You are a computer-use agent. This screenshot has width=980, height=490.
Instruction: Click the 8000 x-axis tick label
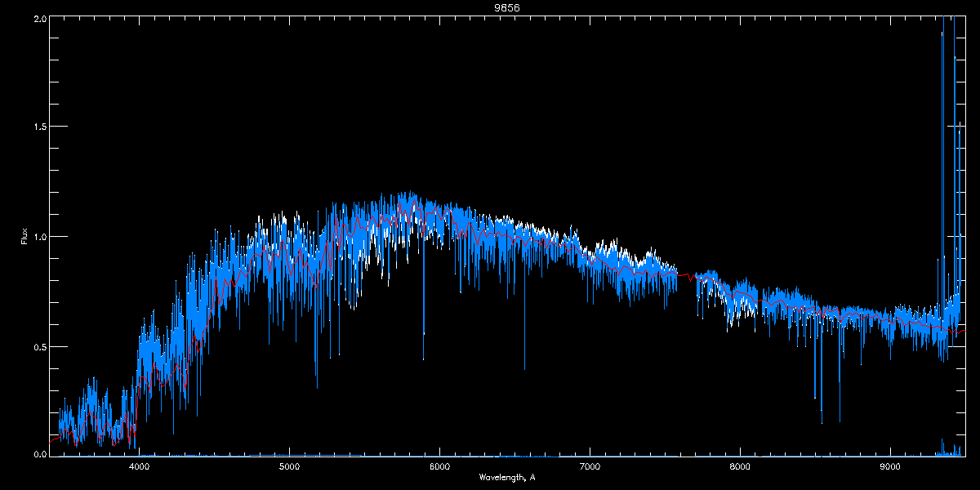[740, 467]
